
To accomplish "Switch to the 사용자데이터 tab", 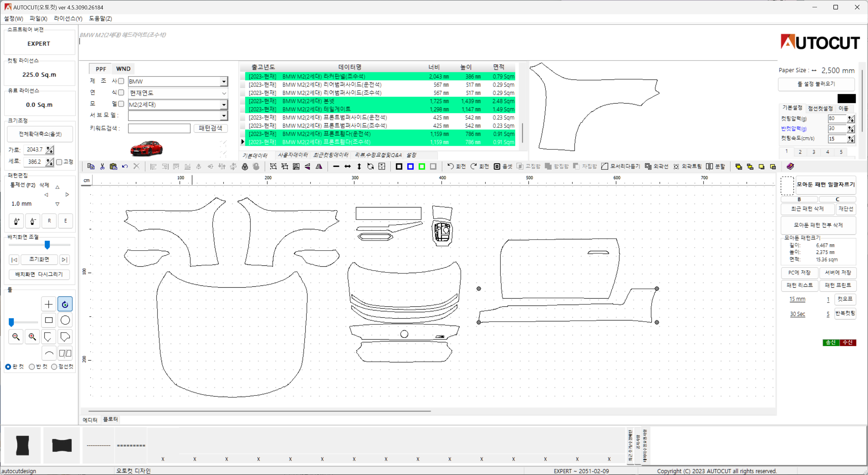I will [x=293, y=155].
